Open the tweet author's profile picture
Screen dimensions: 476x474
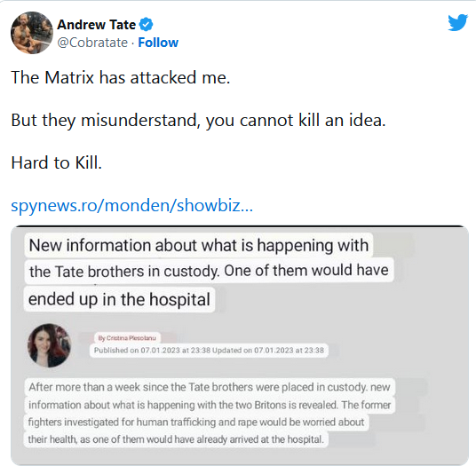click(32, 33)
